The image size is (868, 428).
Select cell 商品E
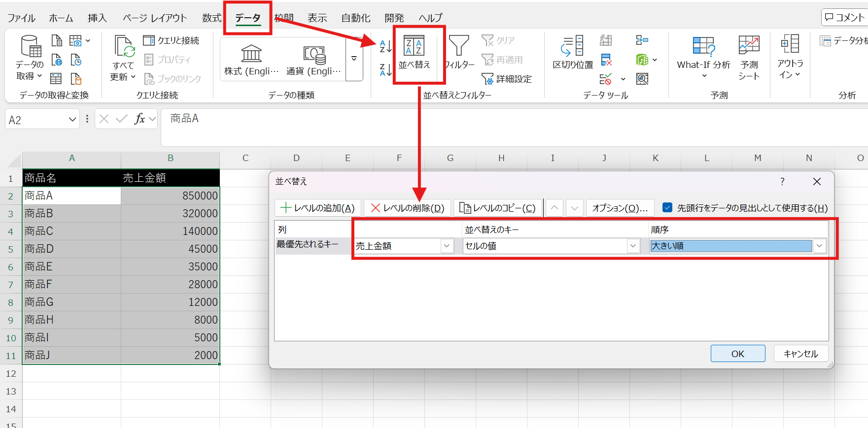click(72, 266)
